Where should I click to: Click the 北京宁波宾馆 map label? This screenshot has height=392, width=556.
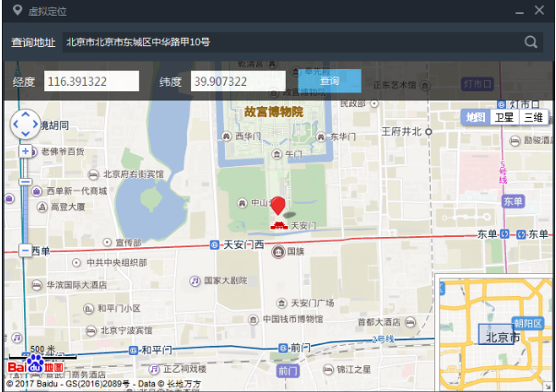[126, 330]
